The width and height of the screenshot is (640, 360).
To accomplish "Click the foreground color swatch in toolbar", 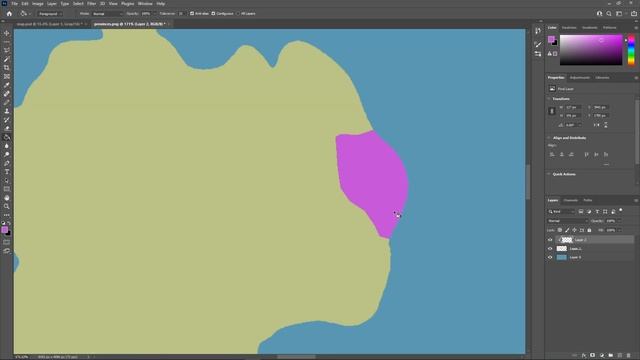I will point(4,230).
